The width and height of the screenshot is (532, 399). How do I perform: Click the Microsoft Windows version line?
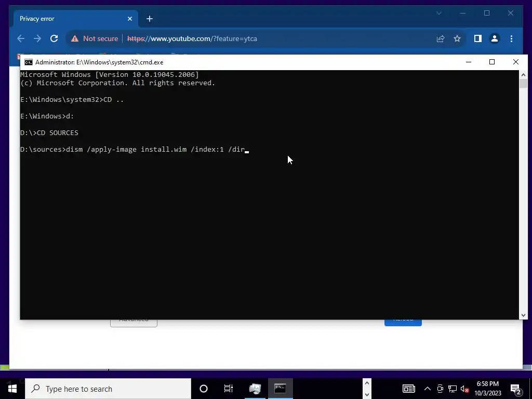110,75
